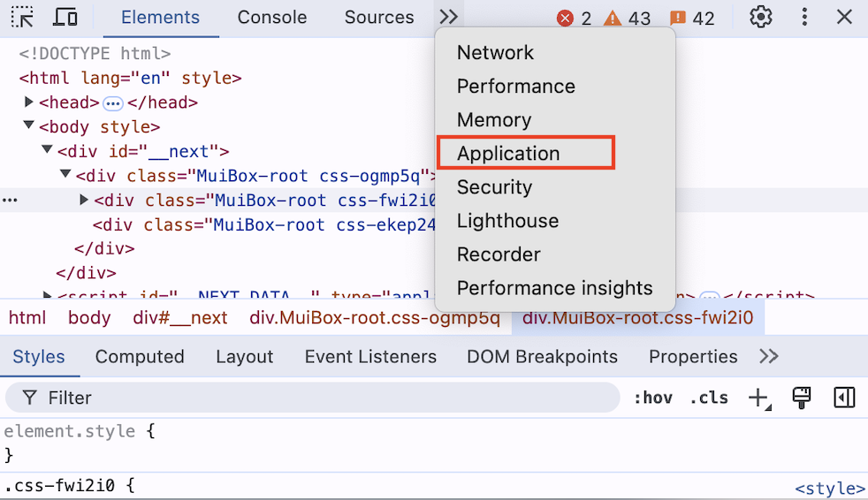
Task: Click the orange warning triangle icon
Action: coord(613,19)
